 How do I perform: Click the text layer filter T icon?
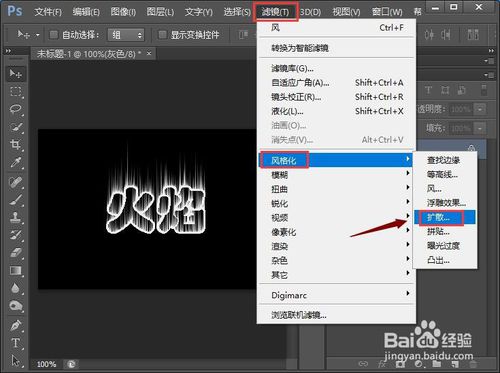pyautogui.click(x=429, y=90)
